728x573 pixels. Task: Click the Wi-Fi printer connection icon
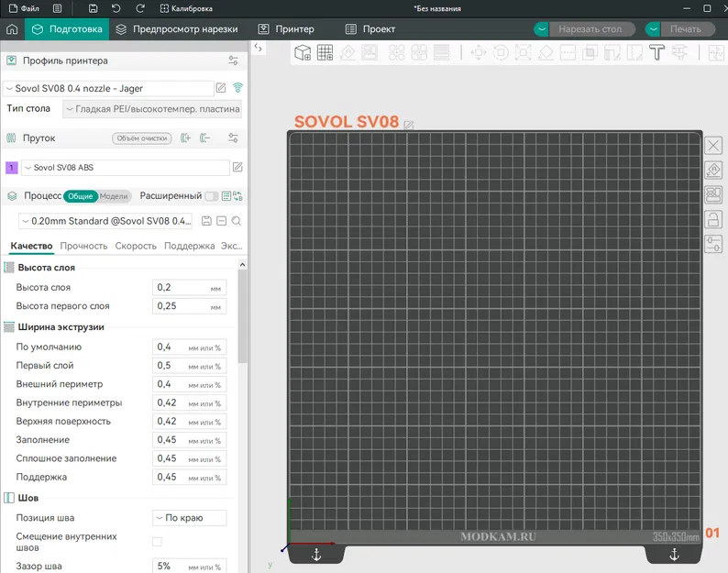(237, 87)
